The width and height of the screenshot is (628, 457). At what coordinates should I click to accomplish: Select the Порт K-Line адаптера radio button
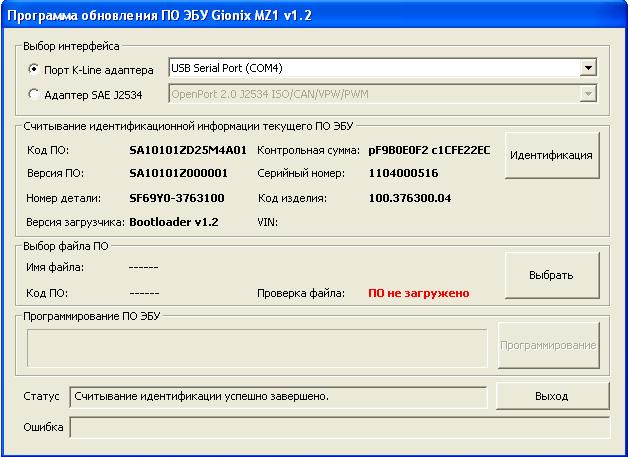pos(36,70)
